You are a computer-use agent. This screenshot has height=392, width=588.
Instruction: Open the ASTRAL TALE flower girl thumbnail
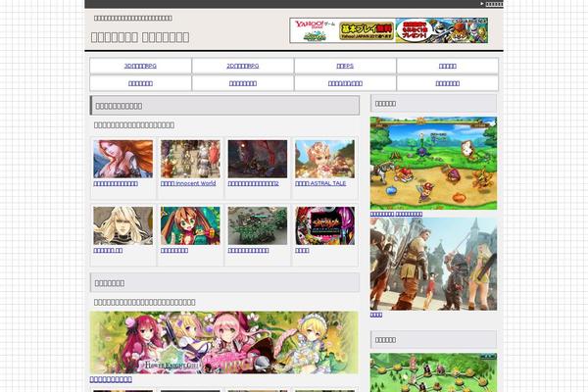click(x=324, y=159)
